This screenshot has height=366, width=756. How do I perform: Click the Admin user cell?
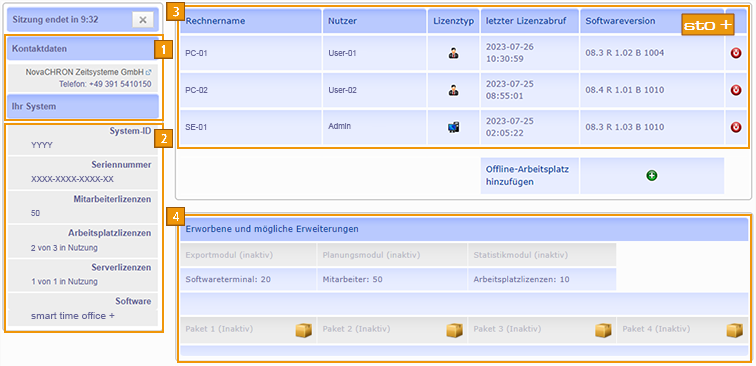[375, 127]
